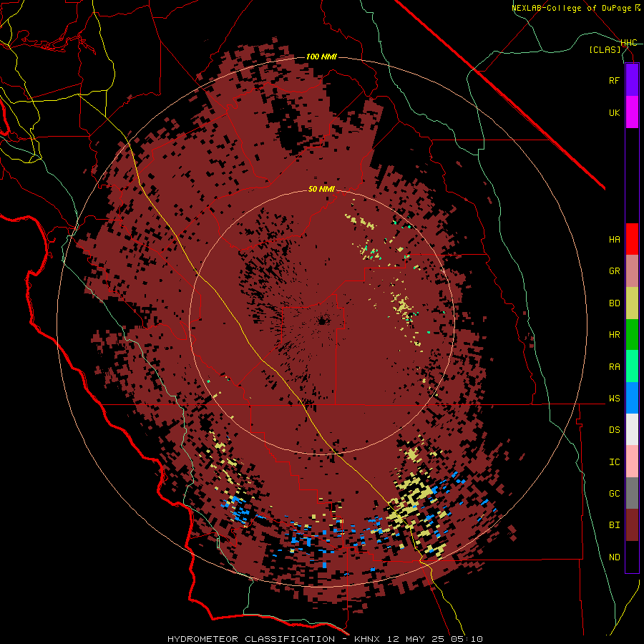Screen dimensions: 644x644
Task: Click the GC legend label
Action: (614, 494)
